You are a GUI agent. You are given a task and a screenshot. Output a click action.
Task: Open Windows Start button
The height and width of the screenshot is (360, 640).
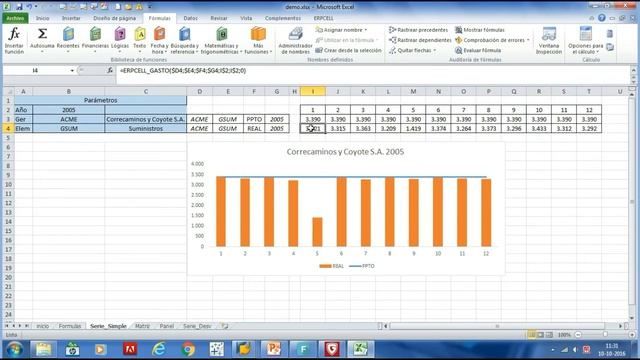(15, 350)
